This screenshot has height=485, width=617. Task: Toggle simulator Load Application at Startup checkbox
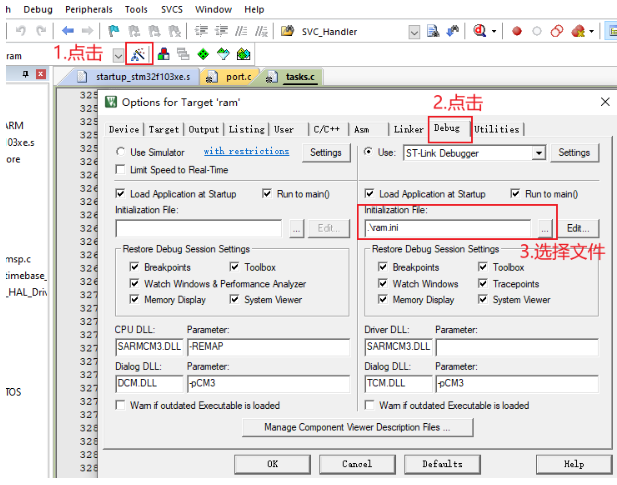point(120,194)
